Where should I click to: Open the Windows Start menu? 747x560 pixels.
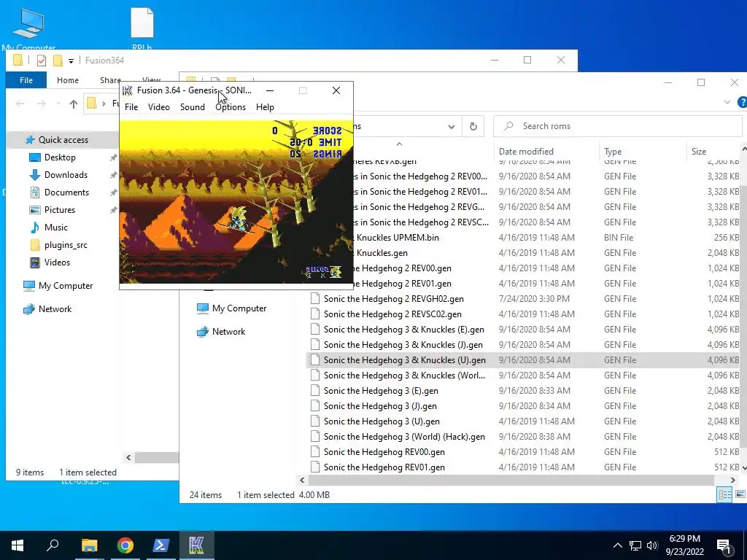click(x=18, y=545)
